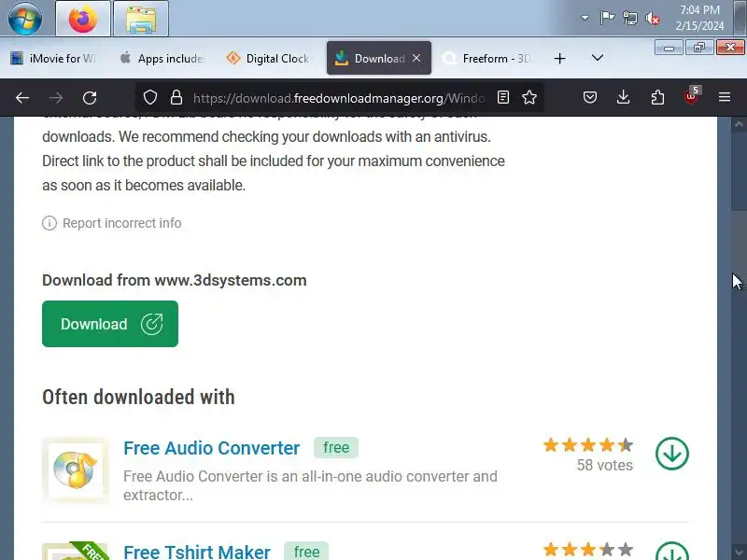This screenshot has height=560, width=747.
Task: Open Free Tshirt Maker link
Action: coord(197,552)
